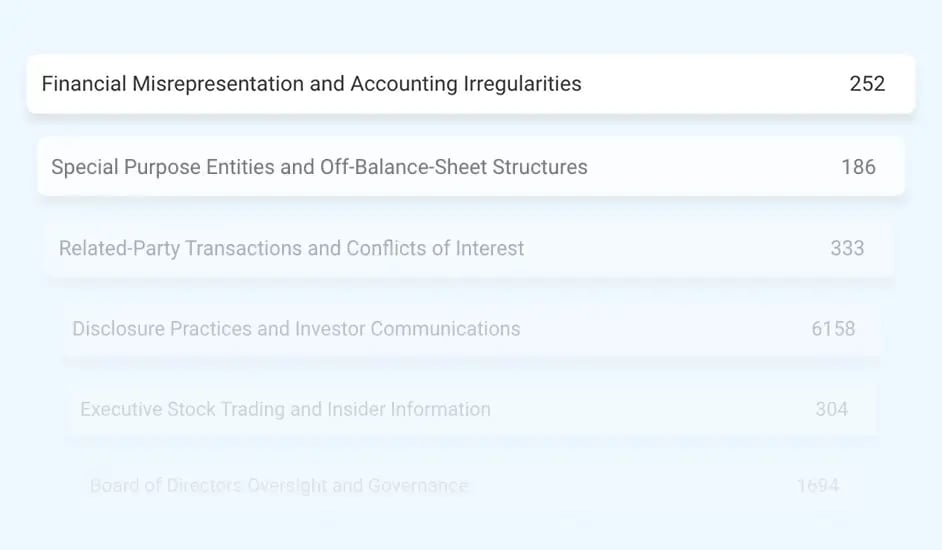The image size is (942, 550).
Task: Open Board of Directors Oversight and Governance
Action: [279, 486]
